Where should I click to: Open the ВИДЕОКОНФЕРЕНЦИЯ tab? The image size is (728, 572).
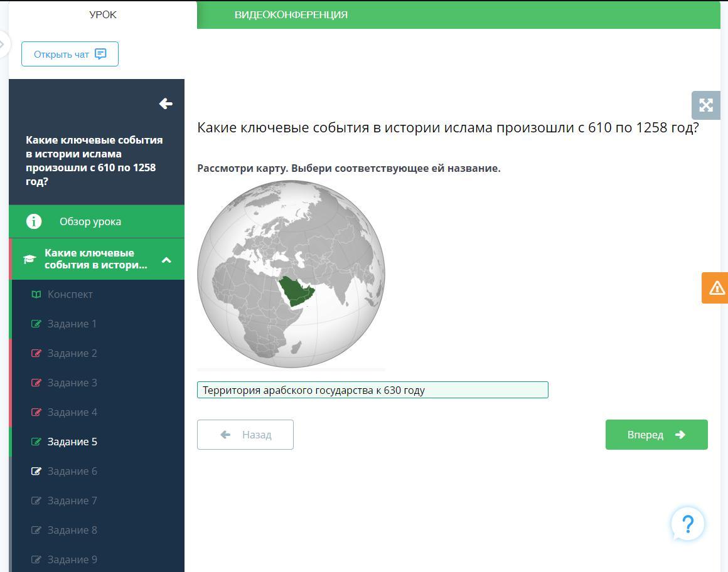click(291, 15)
